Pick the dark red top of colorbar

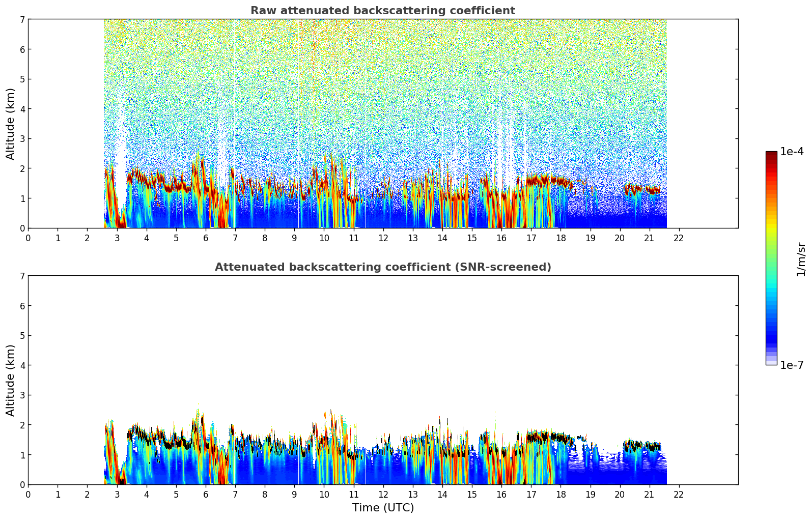click(x=771, y=154)
